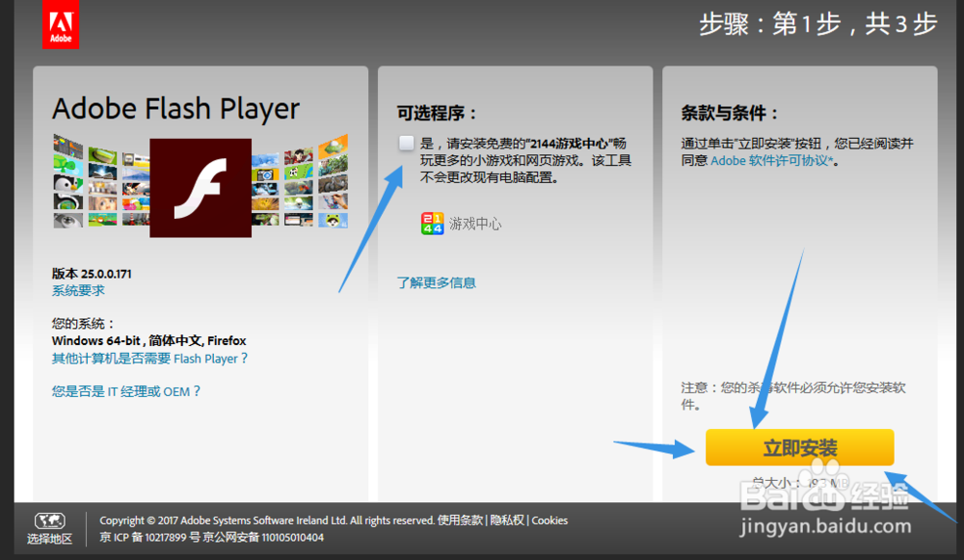
Task: Open the 了解更多信息 link
Action: pyautogui.click(x=436, y=282)
